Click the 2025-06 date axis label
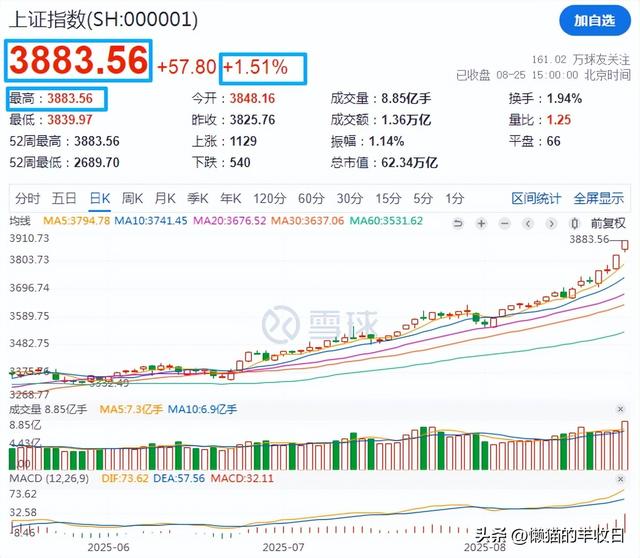Image resolution: width=640 pixels, height=558 pixels. click(x=109, y=547)
